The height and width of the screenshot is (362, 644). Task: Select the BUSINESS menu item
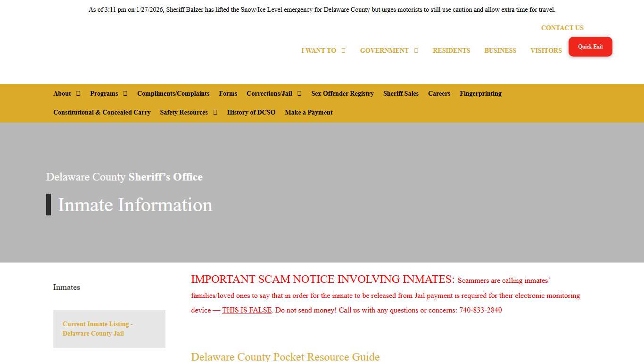tap(500, 50)
